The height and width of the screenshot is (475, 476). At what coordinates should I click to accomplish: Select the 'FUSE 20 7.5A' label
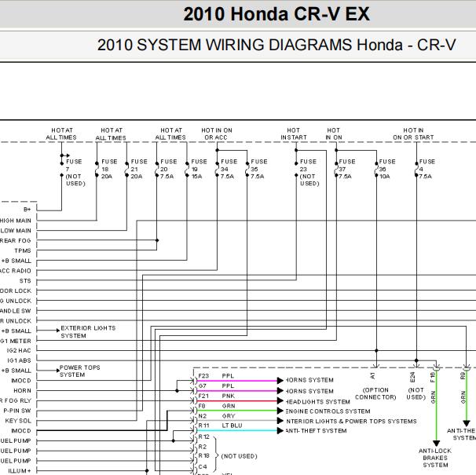168,169
